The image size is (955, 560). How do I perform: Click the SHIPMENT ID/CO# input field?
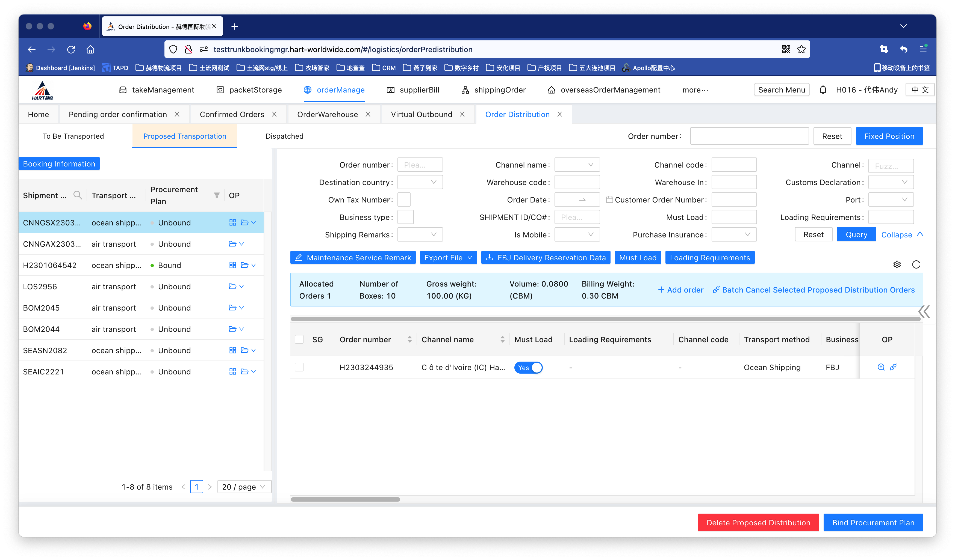[577, 217]
